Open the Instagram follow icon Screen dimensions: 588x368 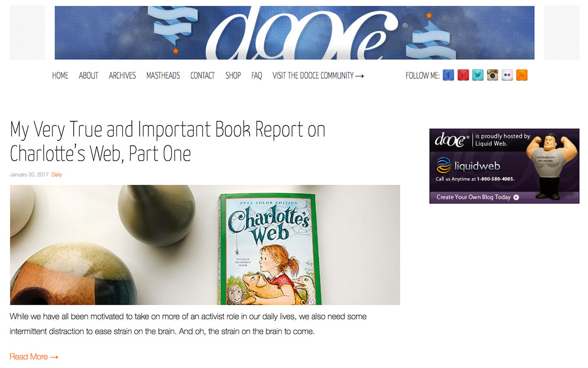[493, 75]
